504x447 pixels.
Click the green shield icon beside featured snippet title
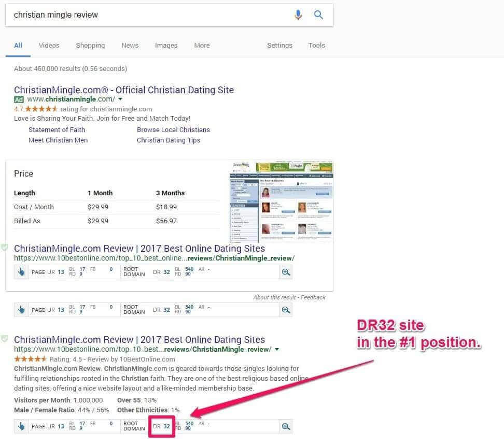pyautogui.click(x=4, y=248)
